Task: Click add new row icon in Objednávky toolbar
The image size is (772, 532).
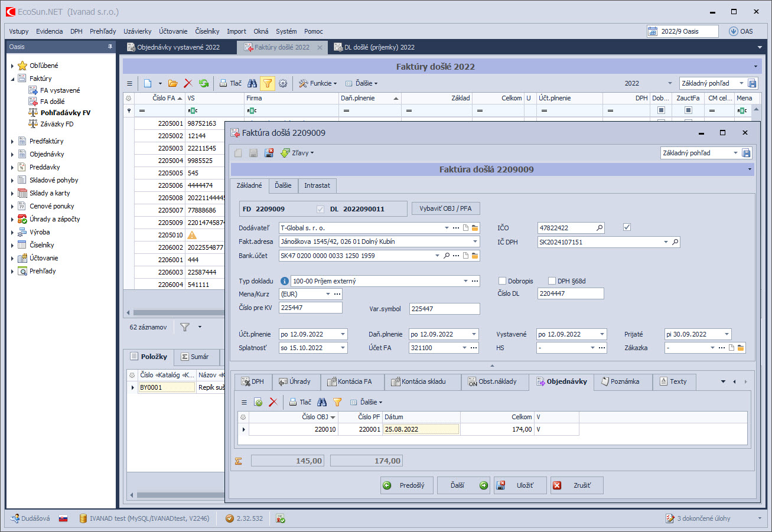Action: (258, 402)
